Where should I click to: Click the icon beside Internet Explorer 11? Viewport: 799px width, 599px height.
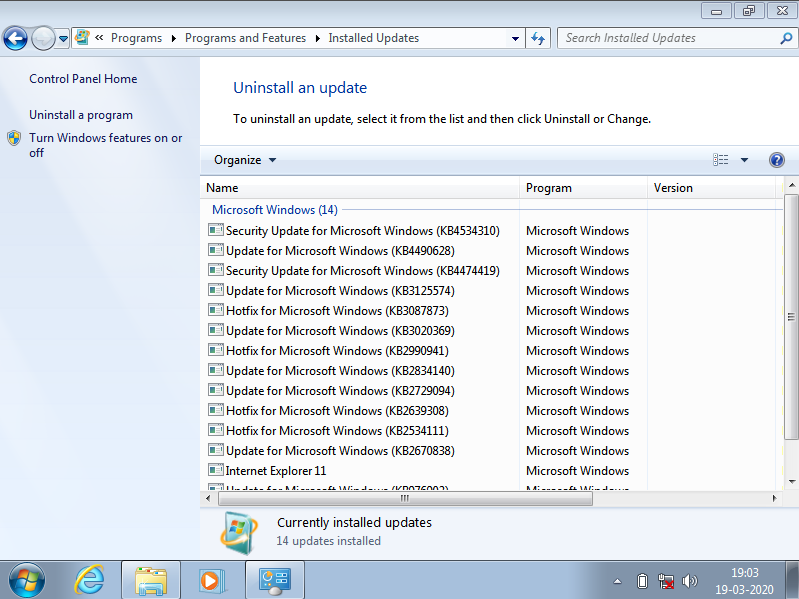coord(216,470)
